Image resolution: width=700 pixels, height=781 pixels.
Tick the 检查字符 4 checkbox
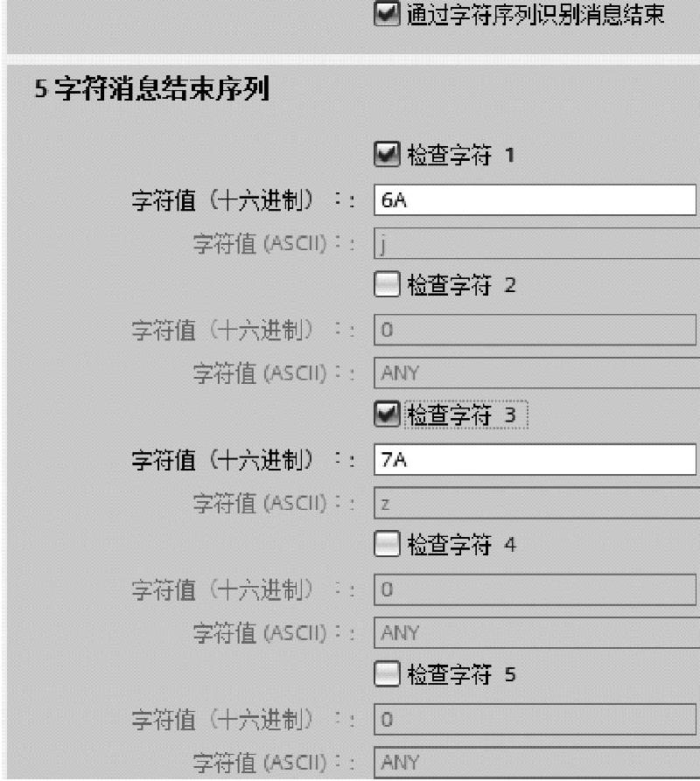tap(386, 545)
